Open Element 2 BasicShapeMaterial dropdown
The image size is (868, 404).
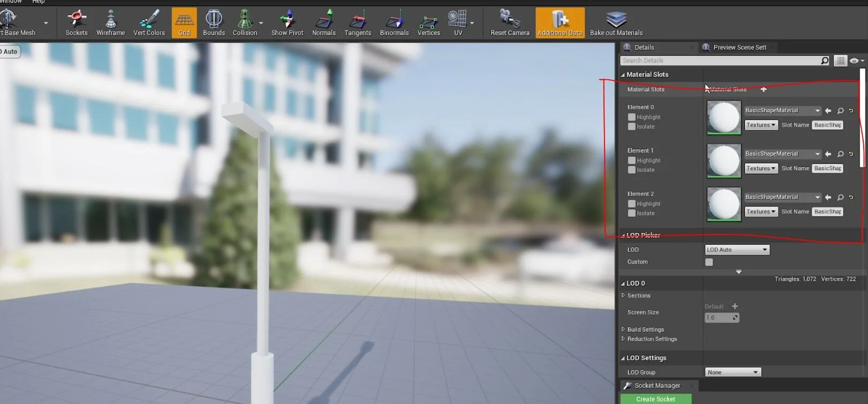782,197
